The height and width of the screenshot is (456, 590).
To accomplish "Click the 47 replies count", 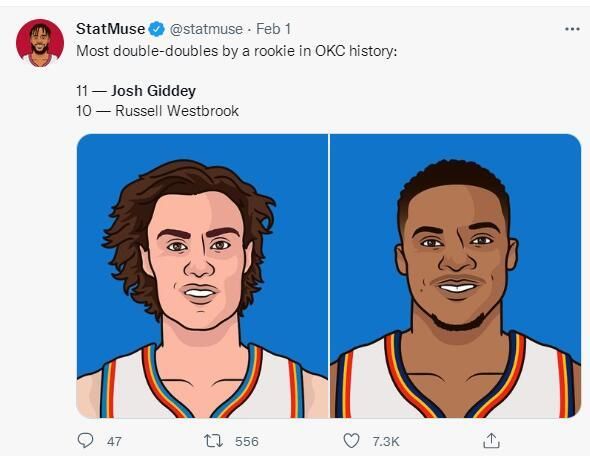I will pyautogui.click(x=114, y=441).
